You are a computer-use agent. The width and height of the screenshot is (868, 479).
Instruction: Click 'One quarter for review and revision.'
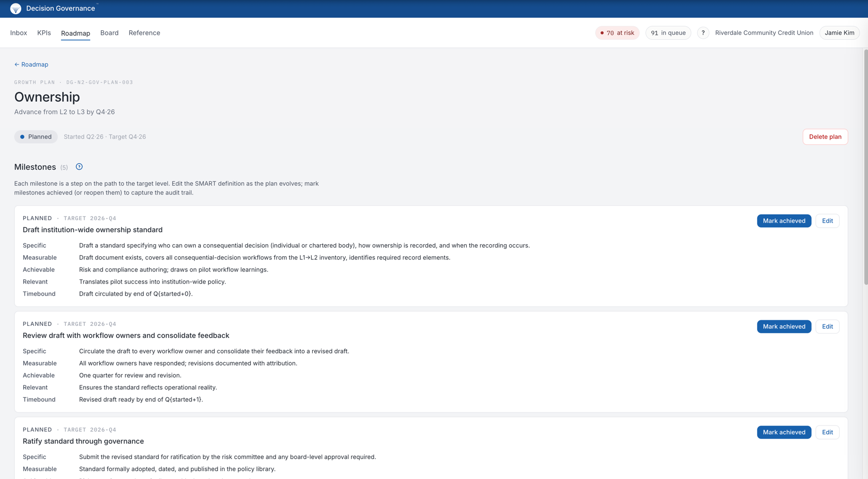coord(130,375)
